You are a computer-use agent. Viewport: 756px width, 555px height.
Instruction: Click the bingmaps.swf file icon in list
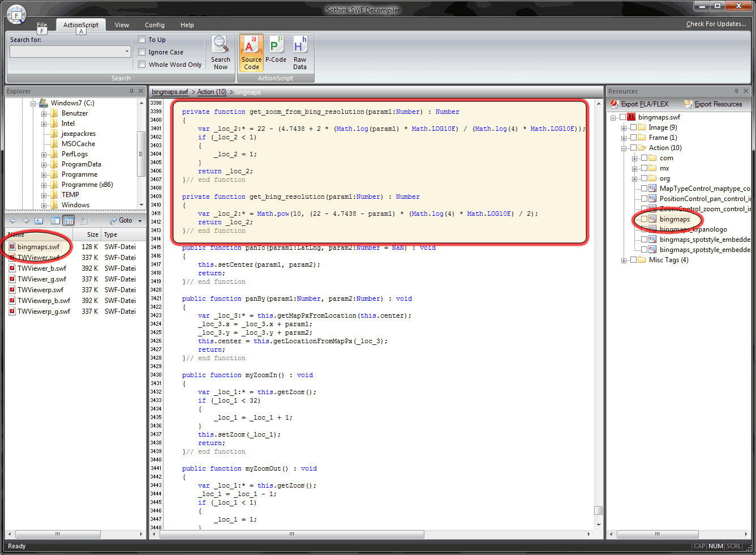(12, 246)
